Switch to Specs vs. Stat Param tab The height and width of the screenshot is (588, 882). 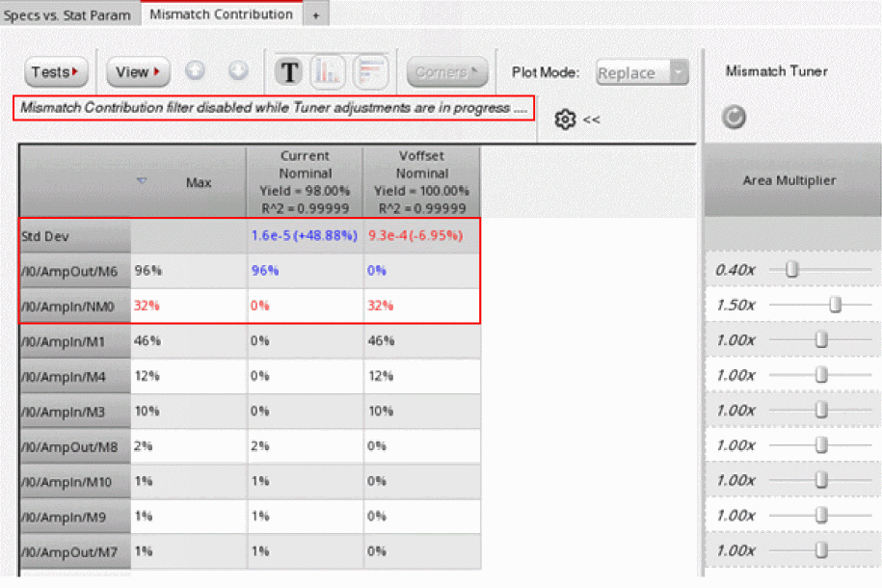pos(67,15)
